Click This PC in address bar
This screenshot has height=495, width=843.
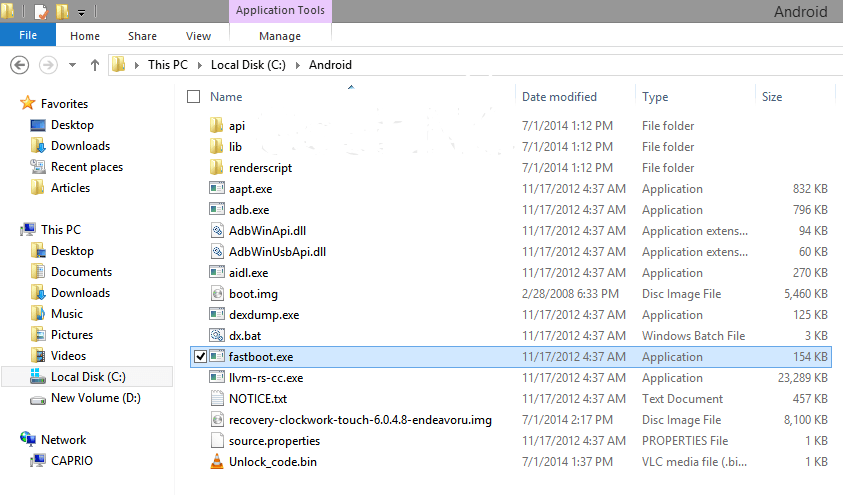tap(168, 65)
